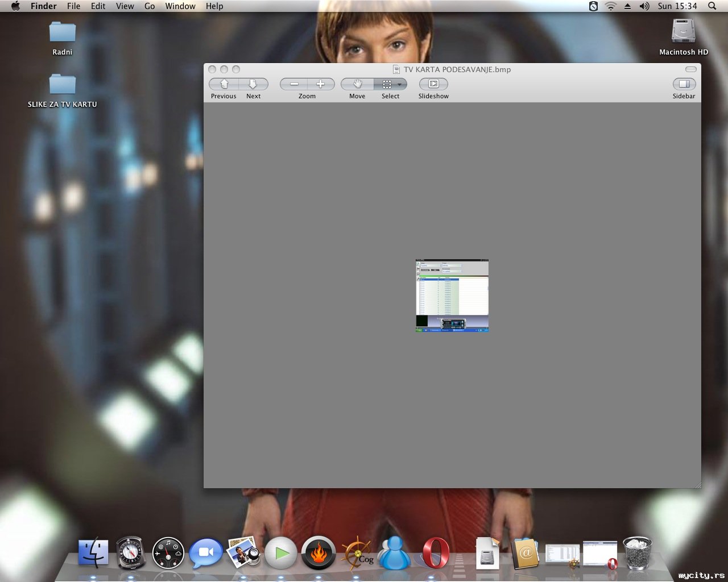Activate the Select marquee tool
The image size is (728, 582).
(x=386, y=84)
